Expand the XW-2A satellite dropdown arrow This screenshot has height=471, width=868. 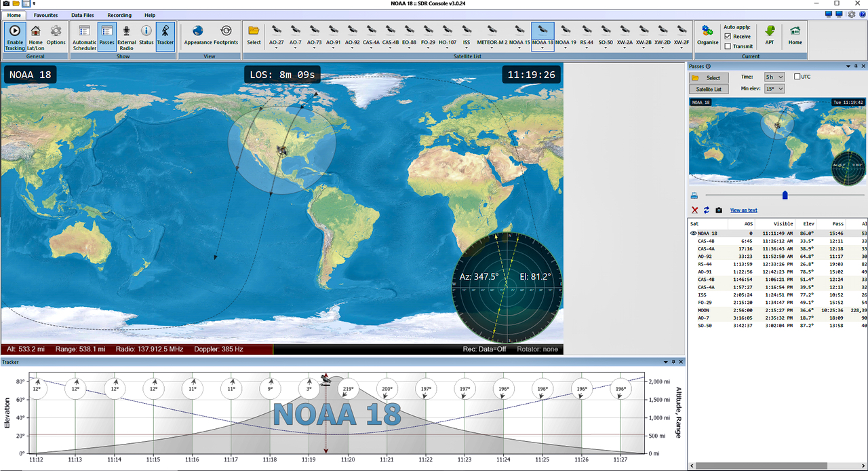(625, 49)
